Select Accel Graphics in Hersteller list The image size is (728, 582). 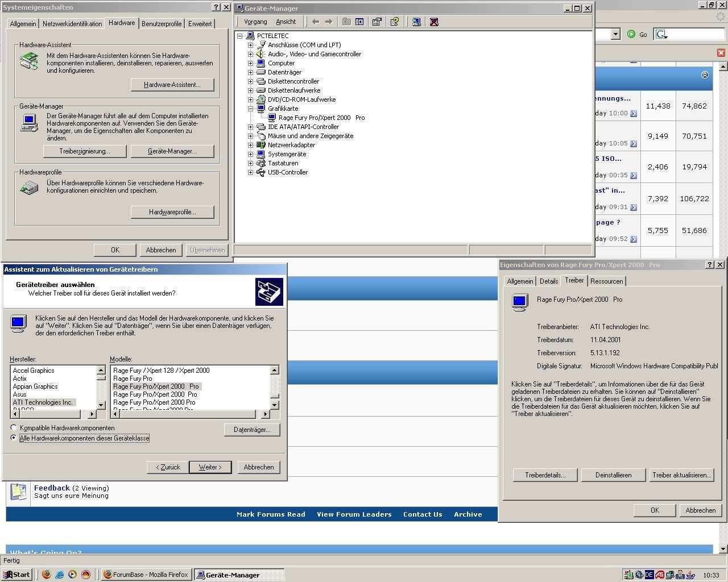pyautogui.click(x=34, y=371)
